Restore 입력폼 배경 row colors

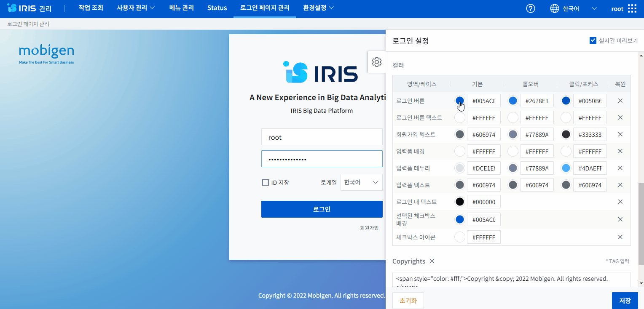tap(620, 151)
